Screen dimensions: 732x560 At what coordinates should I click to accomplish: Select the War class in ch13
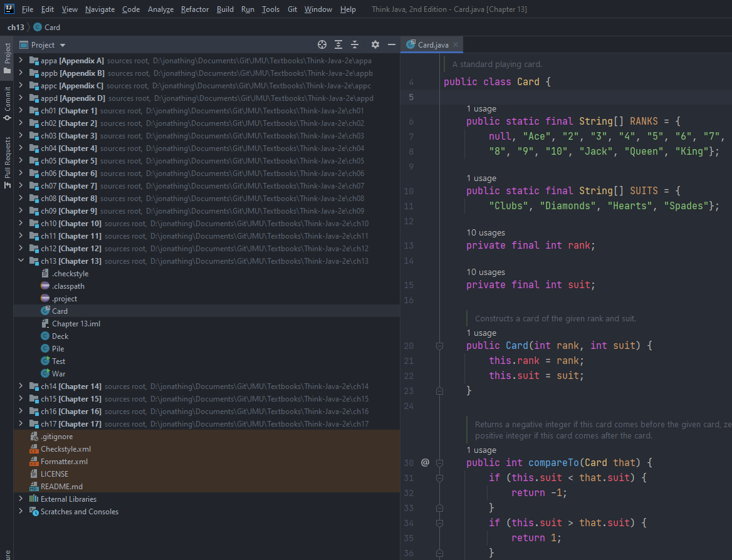[x=58, y=374]
